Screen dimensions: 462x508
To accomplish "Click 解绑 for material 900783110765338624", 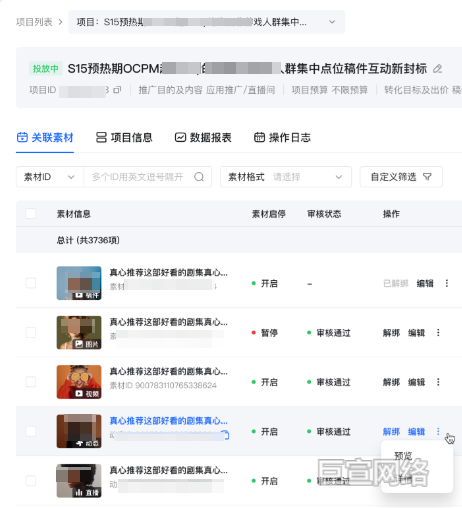I will pyautogui.click(x=391, y=382).
